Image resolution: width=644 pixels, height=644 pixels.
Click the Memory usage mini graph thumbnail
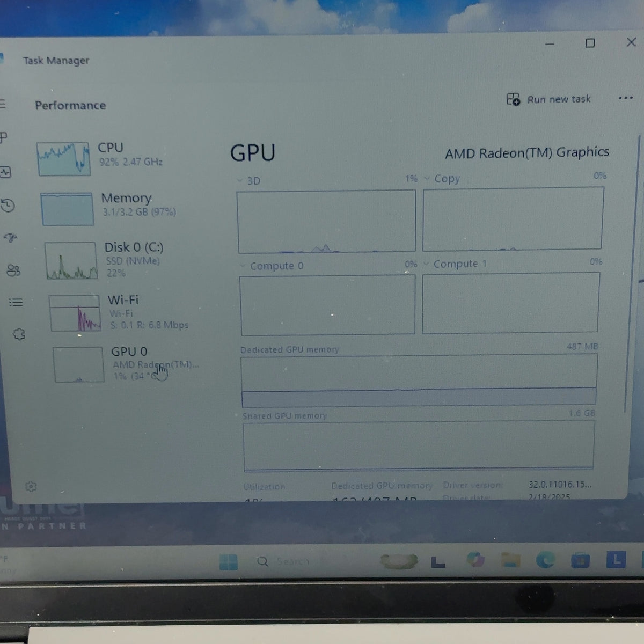coord(67,209)
